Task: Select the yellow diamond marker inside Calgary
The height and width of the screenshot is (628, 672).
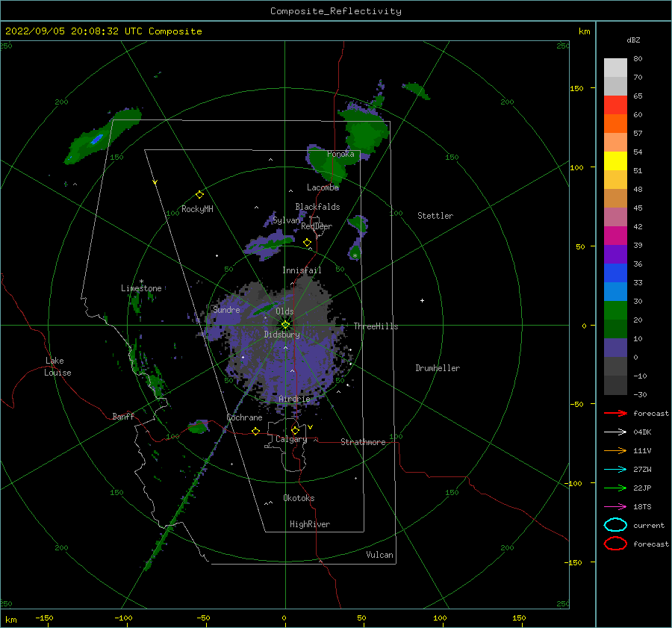Action: click(x=295, y=430)
